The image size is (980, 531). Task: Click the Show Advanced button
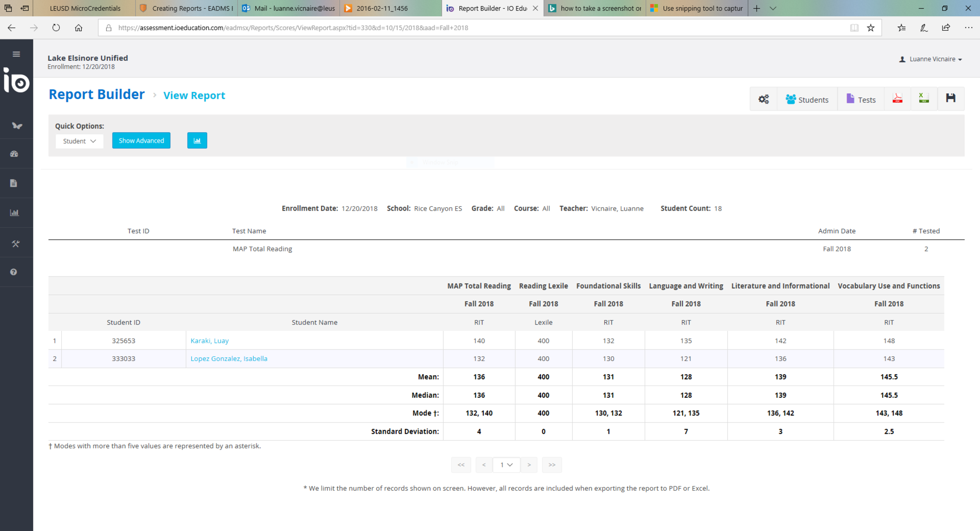pyautogui.click(x=141, y=141)
